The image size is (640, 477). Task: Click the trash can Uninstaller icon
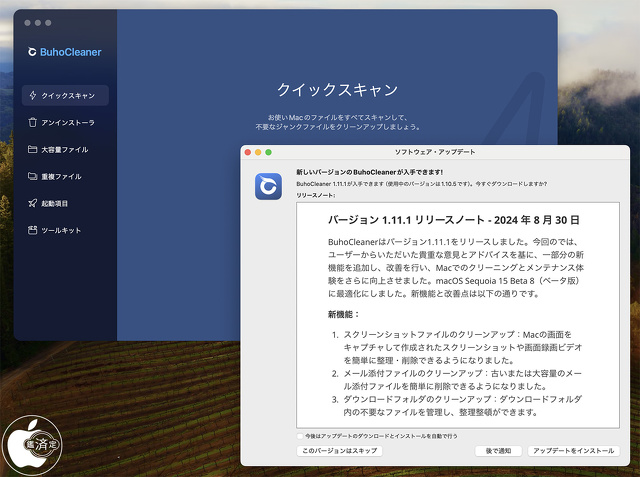click(x=33, y=122)
